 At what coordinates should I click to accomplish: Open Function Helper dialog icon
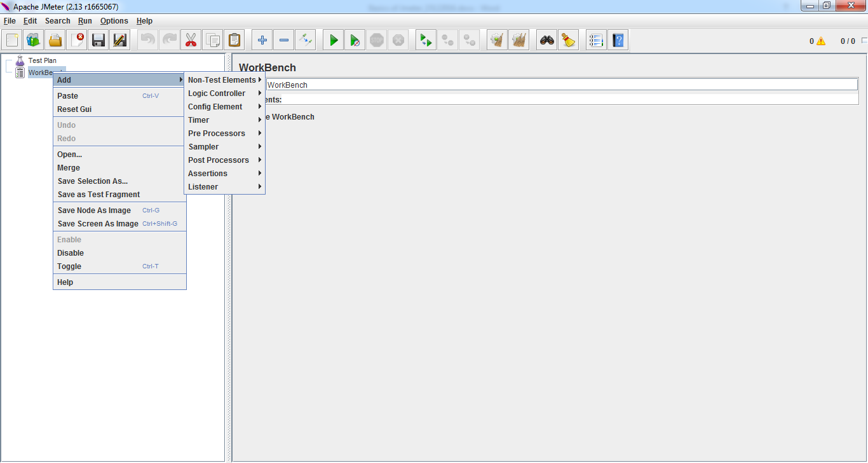click(x=596, y=41)
